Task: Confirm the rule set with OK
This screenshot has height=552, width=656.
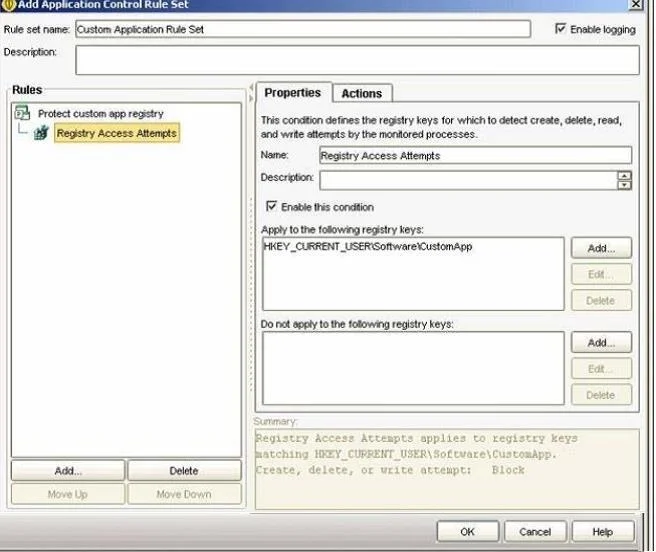Action: point(468,531)
